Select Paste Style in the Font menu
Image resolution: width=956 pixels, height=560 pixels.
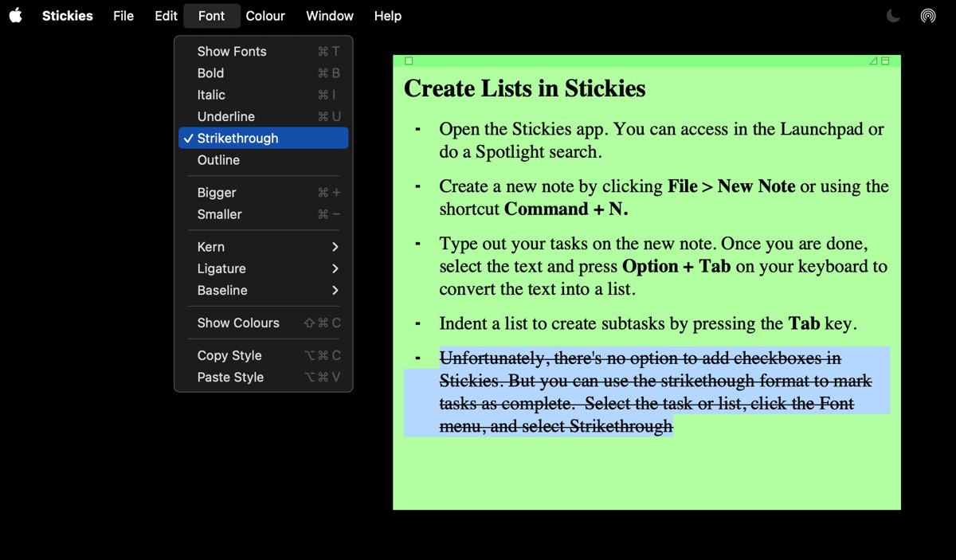pos(264,377)
